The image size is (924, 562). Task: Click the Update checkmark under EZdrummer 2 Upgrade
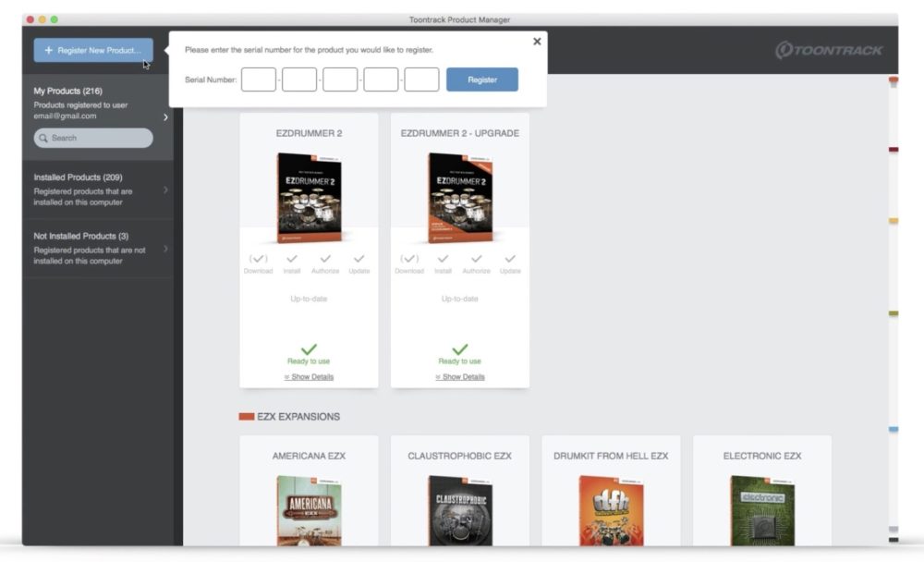(x=510, y=260)
